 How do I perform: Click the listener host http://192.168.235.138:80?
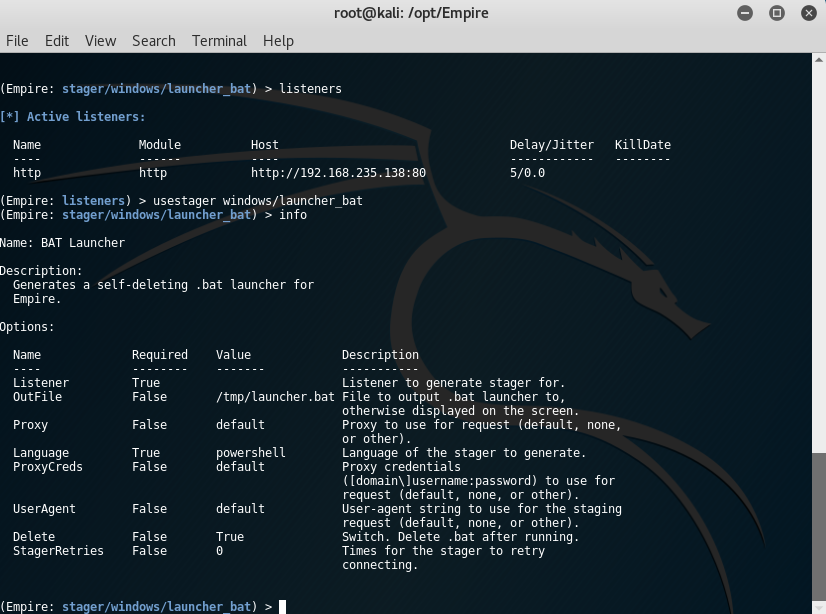pyautogui.click(x=338, y=173)
